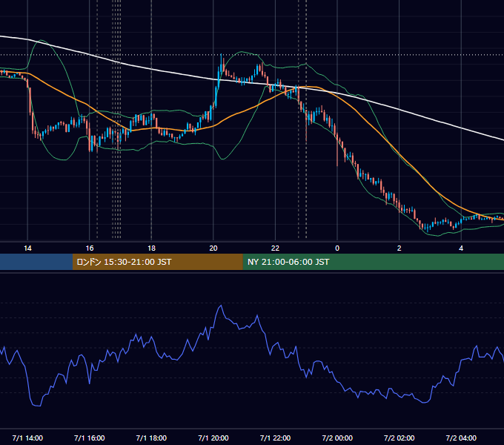This screenshot has width=504, height=445.
Task: Click the 0 hour label on upper axis
Action: [x=337, y=248]
